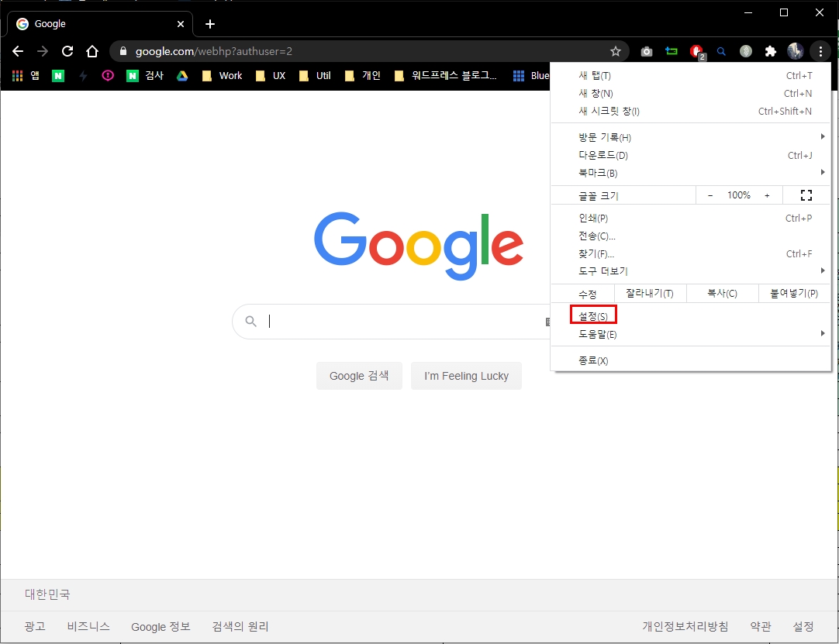Expand 도움말(E) submenu
The width and height of the screenshot is (839, 644).
[690, 334]
